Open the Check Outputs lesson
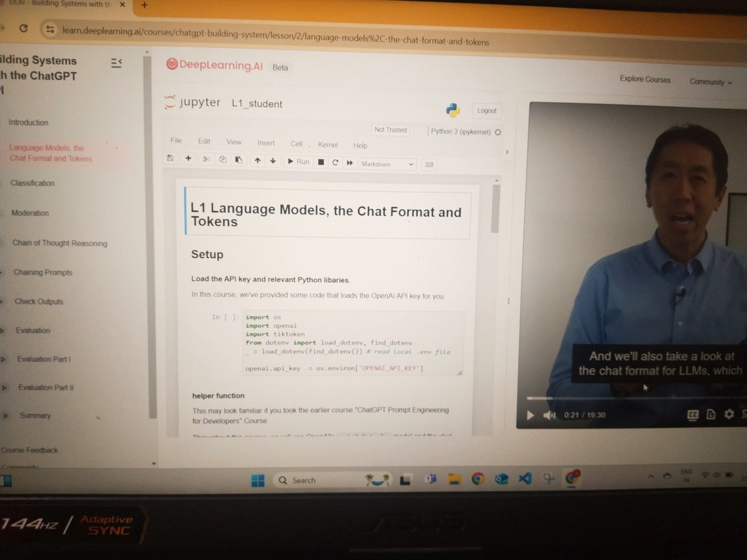Image resolution: width=747 pixels, height=560 pixels. tap(39, 302)
